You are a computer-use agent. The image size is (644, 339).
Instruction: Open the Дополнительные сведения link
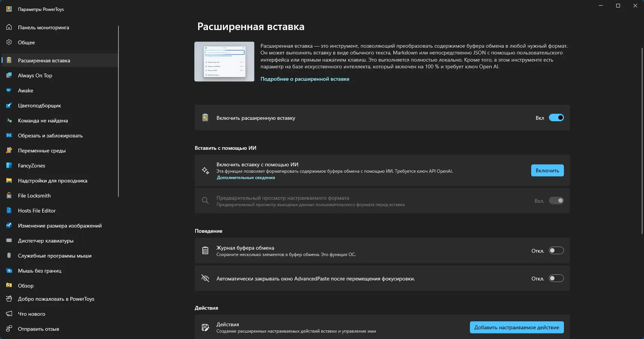(x=246, y=178)
